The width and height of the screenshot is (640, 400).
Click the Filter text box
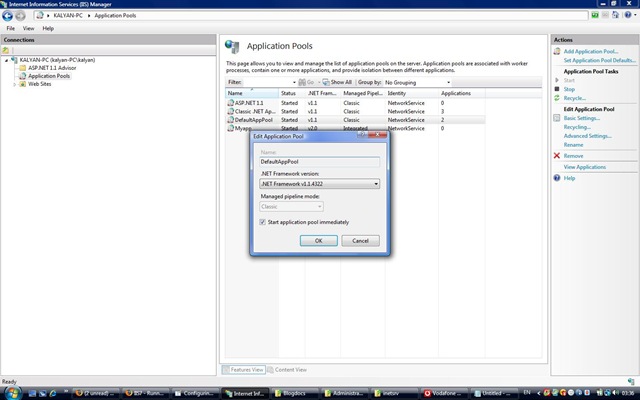click(269, 82)
